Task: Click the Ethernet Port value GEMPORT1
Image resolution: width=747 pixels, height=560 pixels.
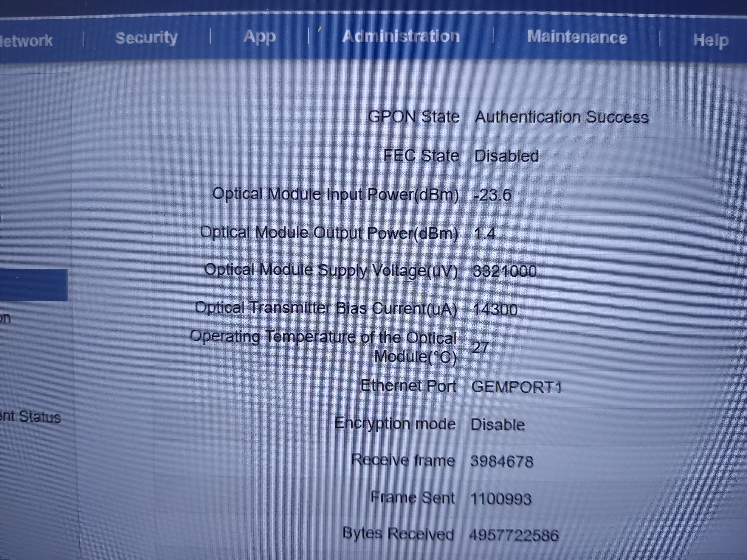Action: 516,387
